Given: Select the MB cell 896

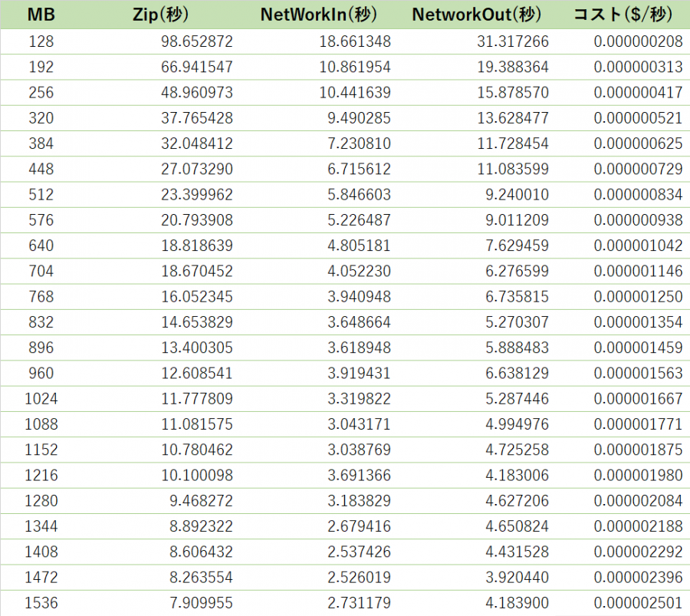Looking at the screenshot, I should pos(41,348).
